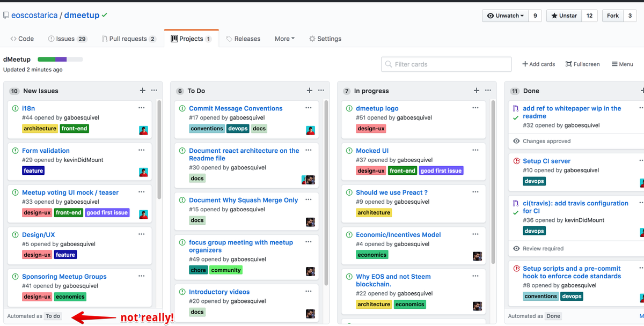Click the repository icon beside eoscostarica
This screenshot has width=644, height=326.
click(x=6, y=16)
